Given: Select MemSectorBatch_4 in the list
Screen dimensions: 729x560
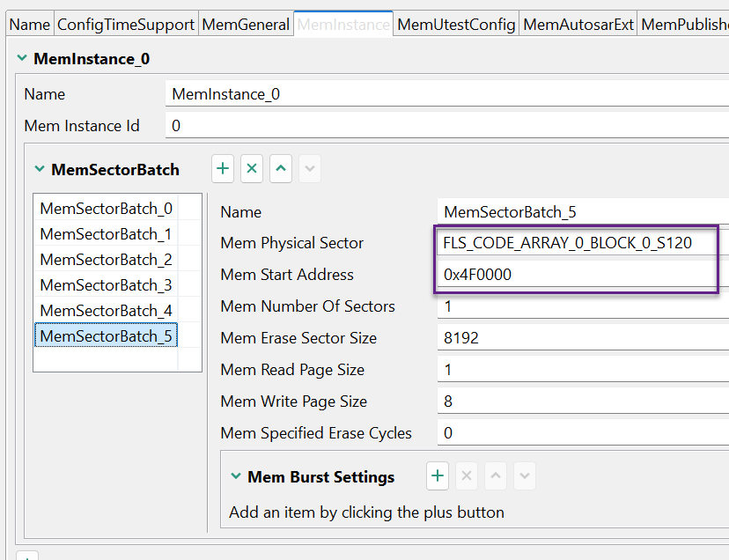Looking at the screenshot, I should coord(106,310).
